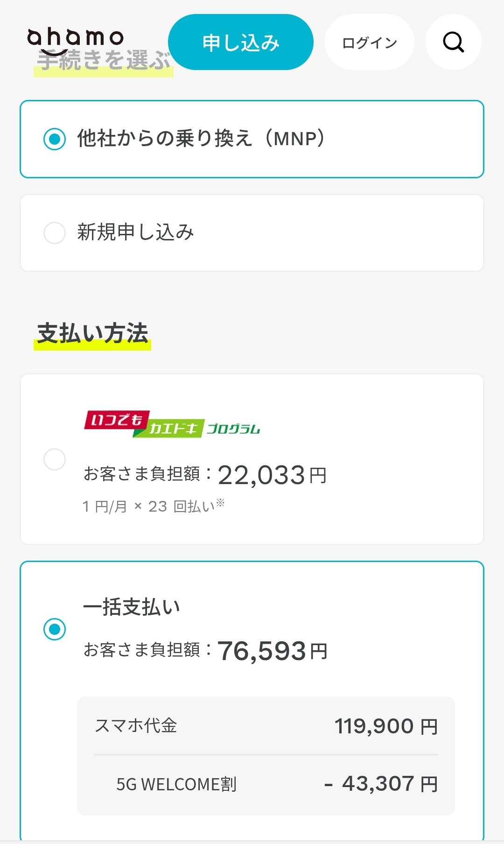The image size is (504, 844).
Task: Click the スマホ代金 row label
Action: 136,726
